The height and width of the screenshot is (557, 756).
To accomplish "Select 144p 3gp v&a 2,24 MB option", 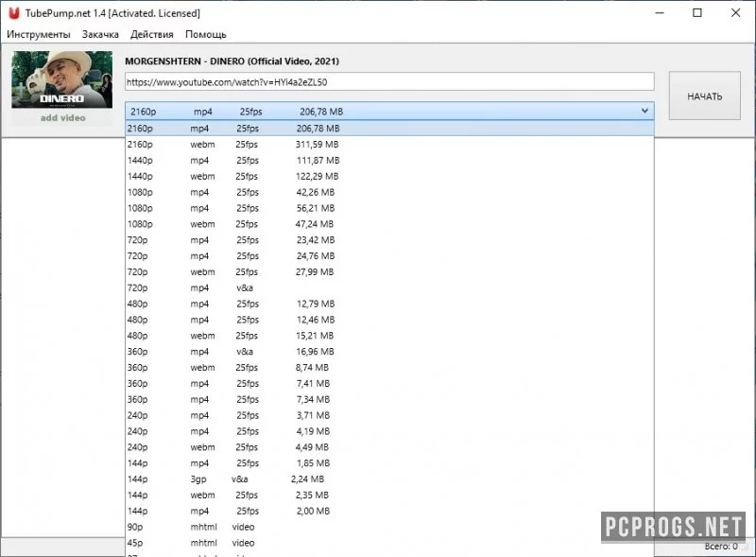I will click(x=389, y=479).
